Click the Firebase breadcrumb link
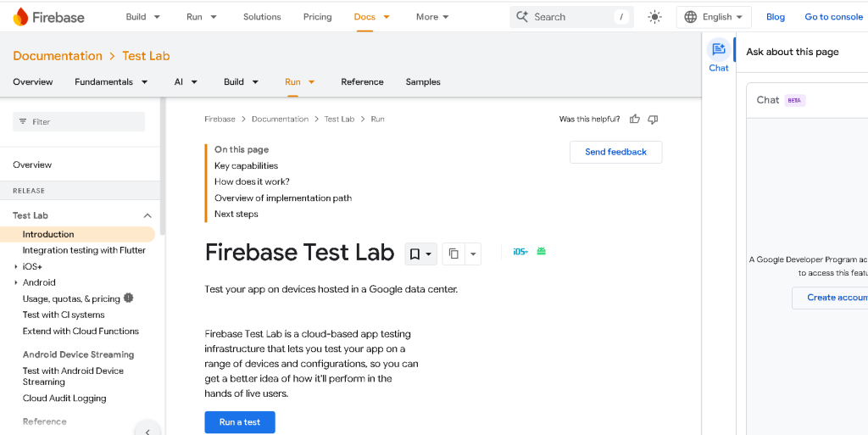The width and height of the screenshot is (868, 435). (220, 119)
